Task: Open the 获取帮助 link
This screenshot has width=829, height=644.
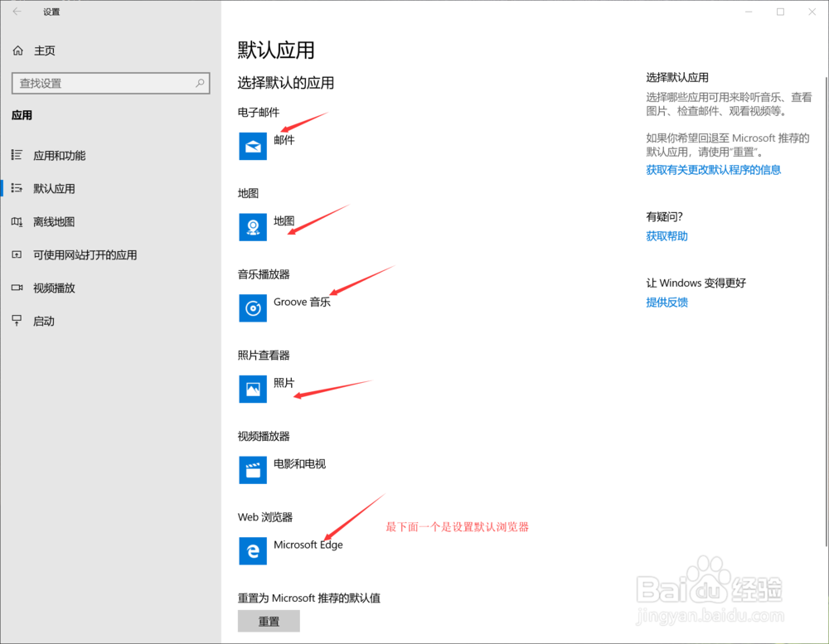Action: (667, 236)
